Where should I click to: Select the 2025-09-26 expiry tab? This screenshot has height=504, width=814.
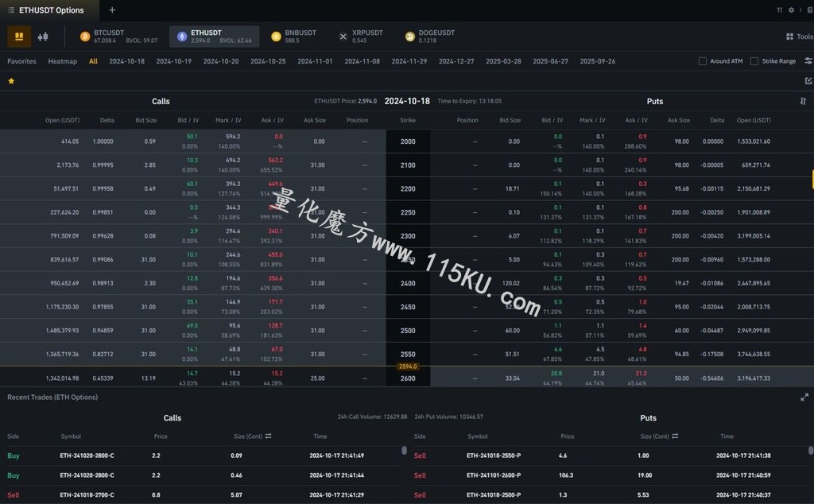coord(598,60)
